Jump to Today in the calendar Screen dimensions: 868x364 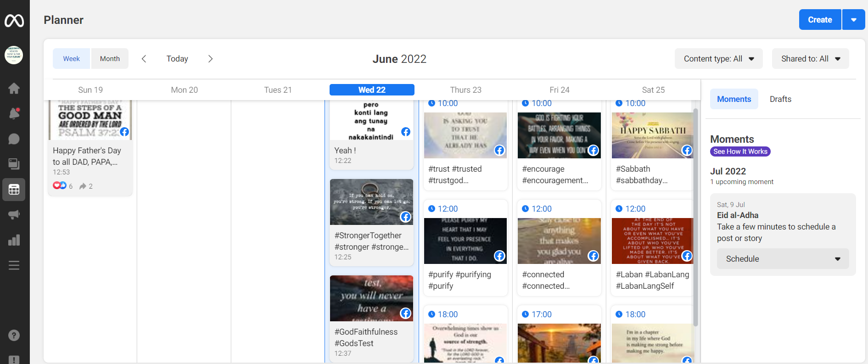point(177,59)
